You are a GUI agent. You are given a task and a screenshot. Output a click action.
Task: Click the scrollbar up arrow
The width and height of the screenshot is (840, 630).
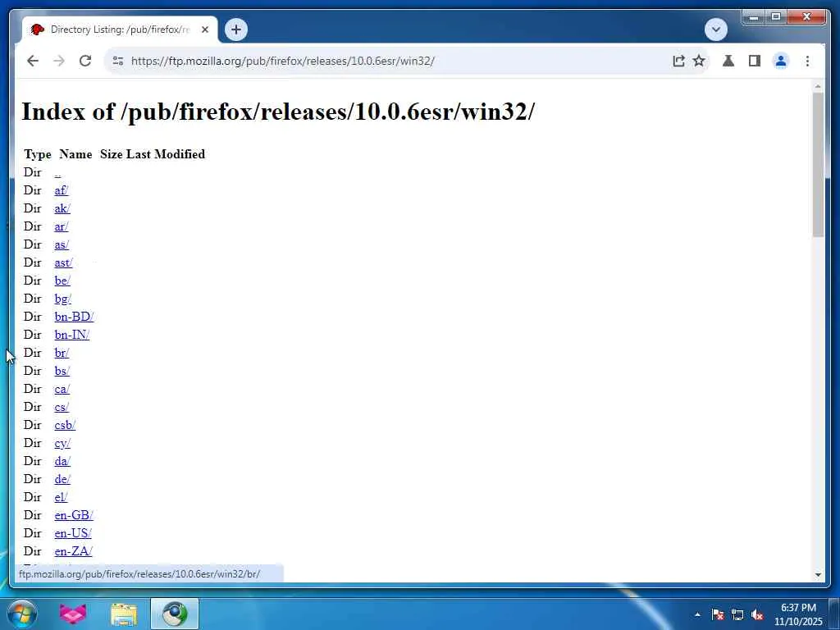pos(818,86)
